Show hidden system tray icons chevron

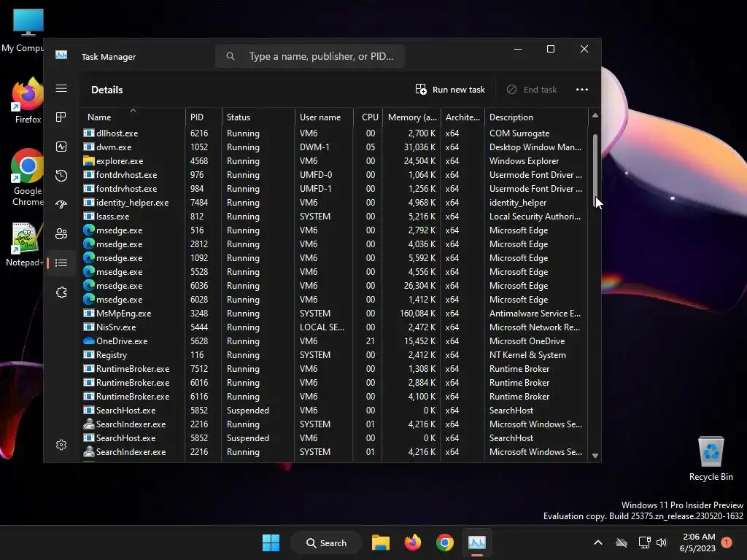click(598, 542)
